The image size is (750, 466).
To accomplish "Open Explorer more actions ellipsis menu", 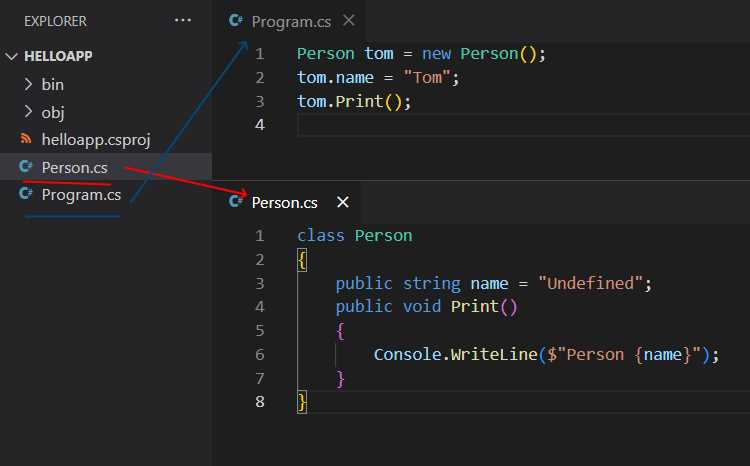I will tap(183, 20).
